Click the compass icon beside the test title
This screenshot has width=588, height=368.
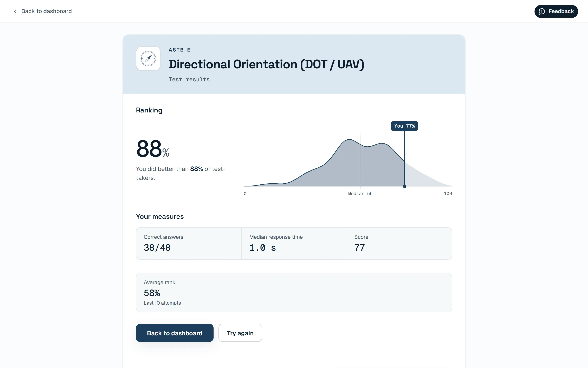tap(148, 59)
